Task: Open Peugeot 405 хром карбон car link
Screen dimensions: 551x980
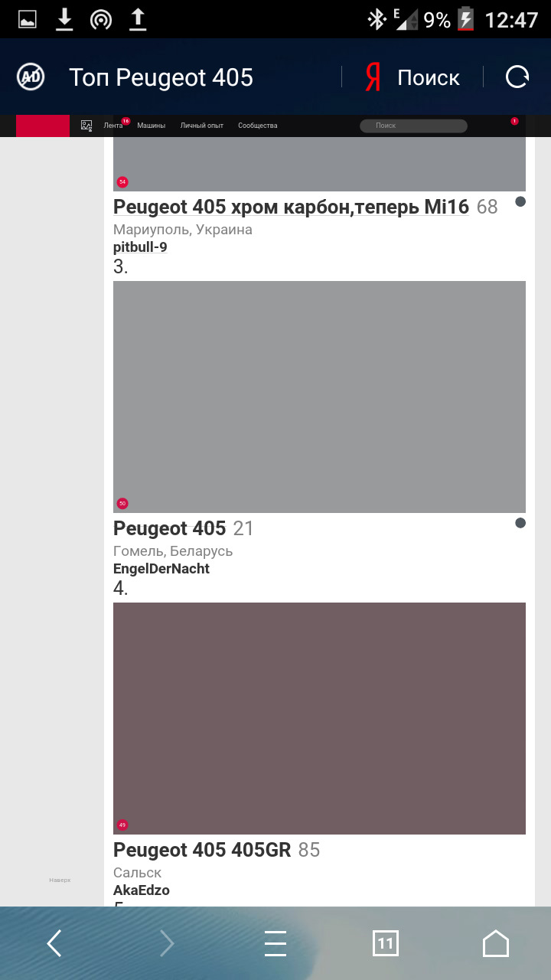Action: (x=291, y=207)
